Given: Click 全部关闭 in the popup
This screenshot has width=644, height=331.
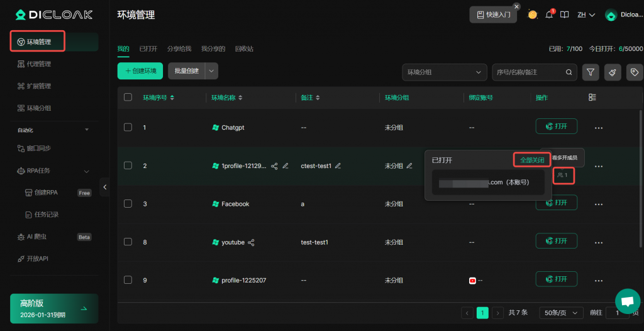Looking at the screenshot, I should (x=531, y=160).
